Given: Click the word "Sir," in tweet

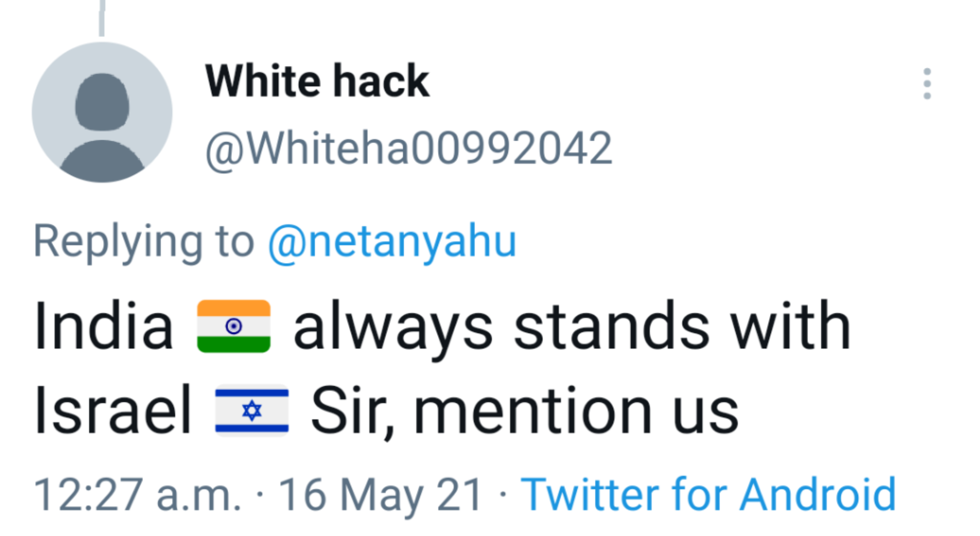Looking at the screenshot, I should click(x=353, y=410).
